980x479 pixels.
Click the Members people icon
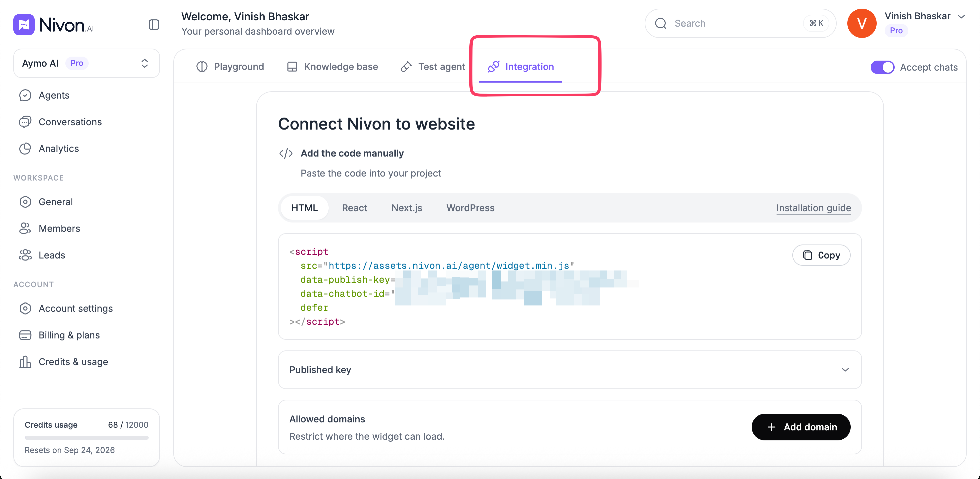25,228
